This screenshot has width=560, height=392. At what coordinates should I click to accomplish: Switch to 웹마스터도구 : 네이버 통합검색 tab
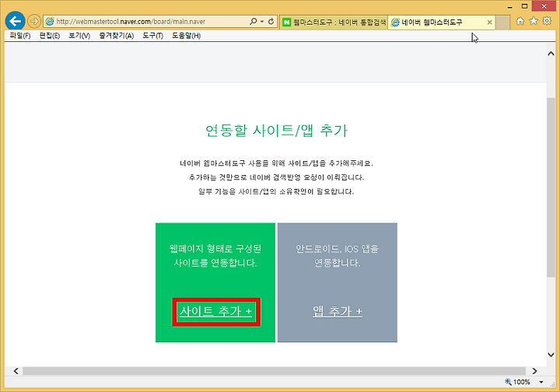point(334,22)
